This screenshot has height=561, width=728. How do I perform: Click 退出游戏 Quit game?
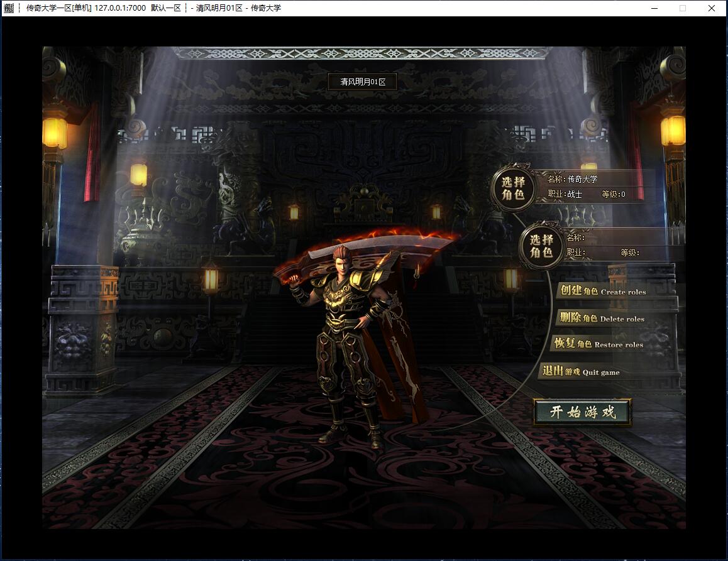pyautogui.click(x=581, y=371)
